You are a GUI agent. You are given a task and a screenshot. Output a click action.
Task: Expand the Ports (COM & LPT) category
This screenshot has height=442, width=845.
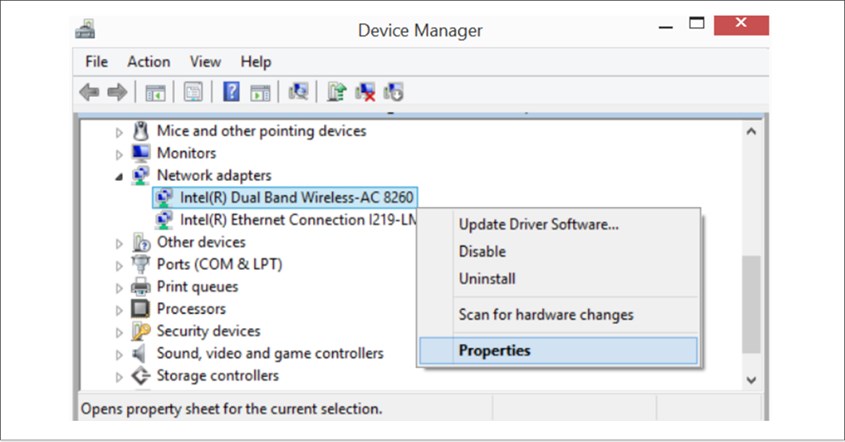pos(119,266)
